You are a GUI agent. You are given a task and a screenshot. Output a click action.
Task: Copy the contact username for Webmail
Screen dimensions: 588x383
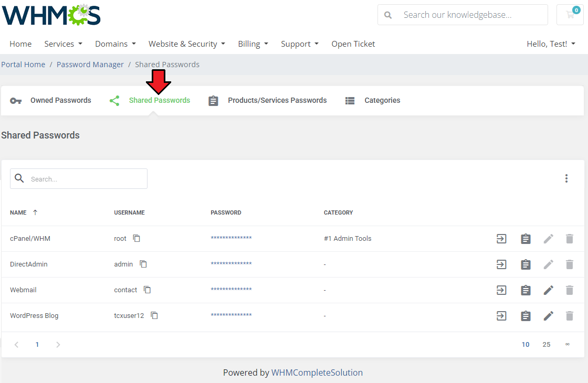point(148,290)
